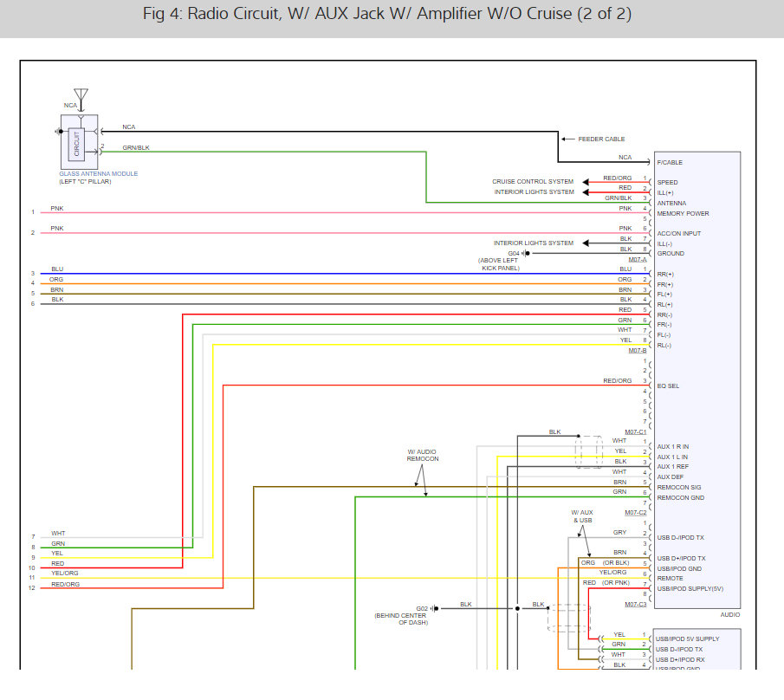Click the 'CIRCUIT' box inside antenna module
The width and height of the screenshot is (784, 700).
click(76, 145)
